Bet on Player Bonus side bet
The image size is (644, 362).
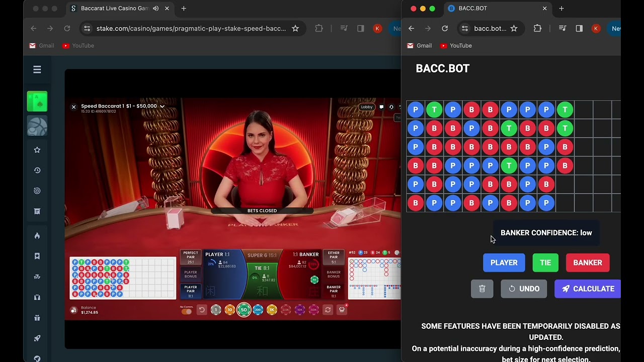(191, 275)
